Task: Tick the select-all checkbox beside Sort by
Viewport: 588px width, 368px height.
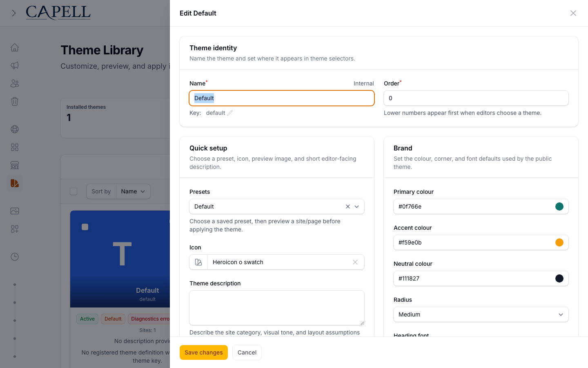Action: point(73,191)
